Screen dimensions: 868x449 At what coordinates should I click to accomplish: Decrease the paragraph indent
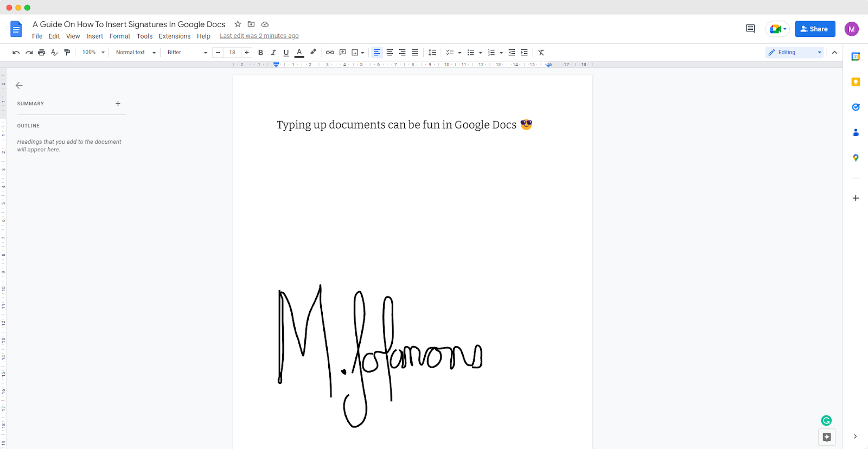(x=512, y=53)
